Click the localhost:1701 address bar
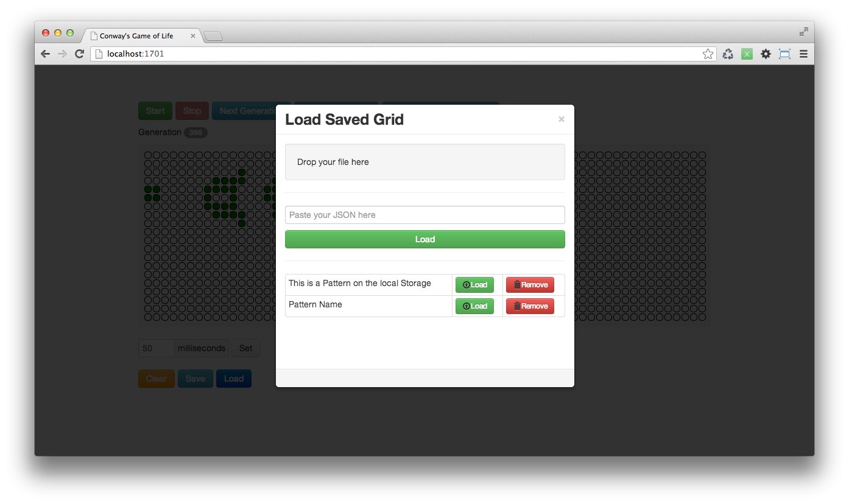Viewport: 849px width, 504px height. [x=402, y=54]
